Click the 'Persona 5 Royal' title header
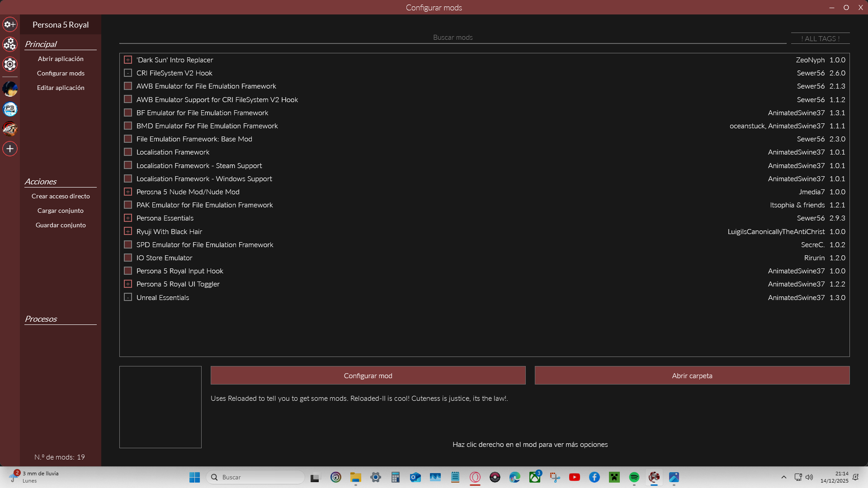Viewport: 868px width, 488px height. tap(61, 25)
